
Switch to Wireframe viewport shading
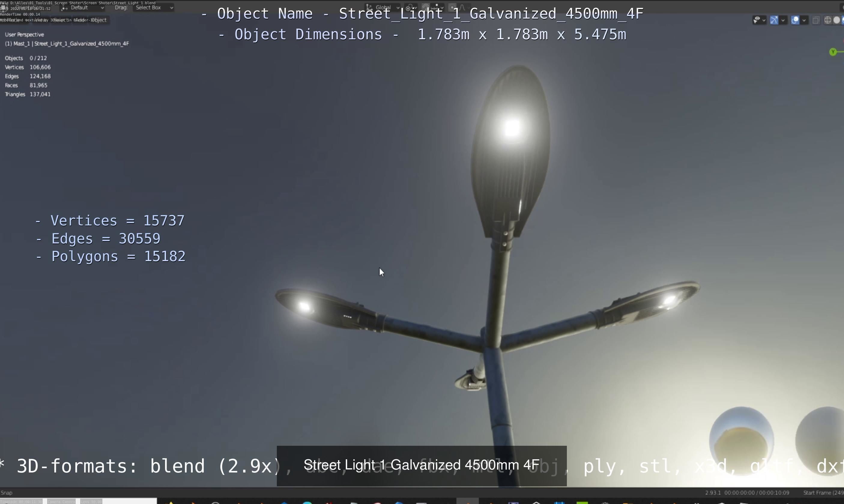click(828, 20)
